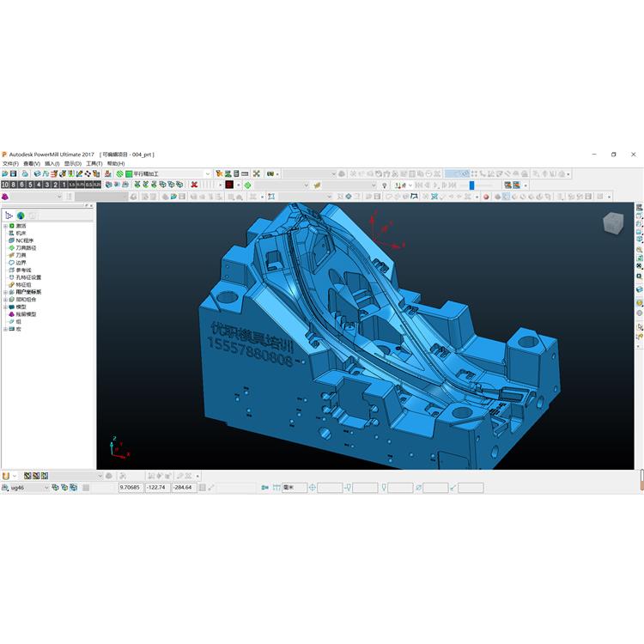Viewport: 644px width, 644px height.
Task: Expand the 宏 tree node
Action: click(x=5, y=329)
